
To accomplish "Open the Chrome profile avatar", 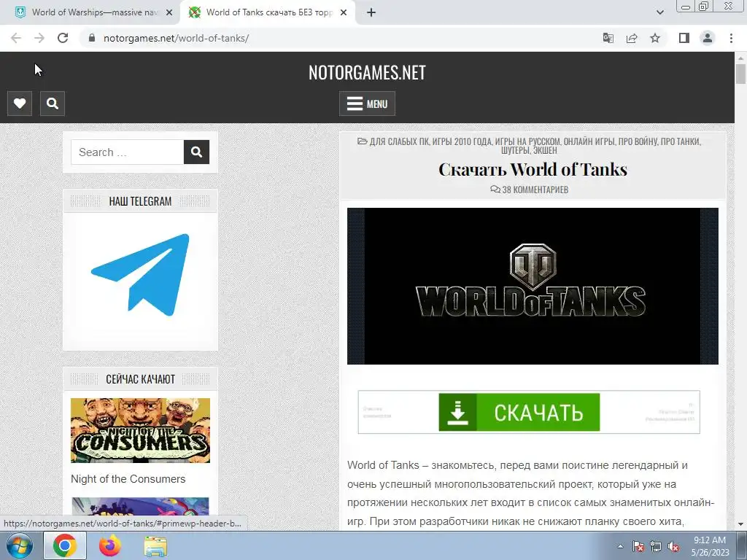I will [x=708, y=38].
